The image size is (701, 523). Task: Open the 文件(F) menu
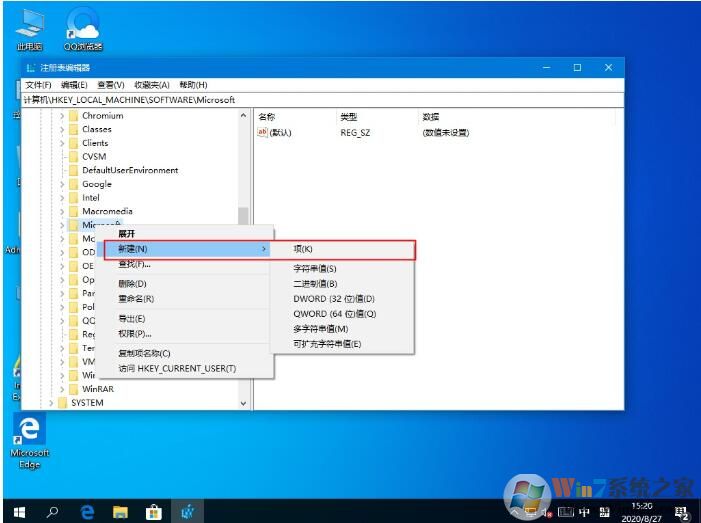pyautogui.click(x=38, y=85)
